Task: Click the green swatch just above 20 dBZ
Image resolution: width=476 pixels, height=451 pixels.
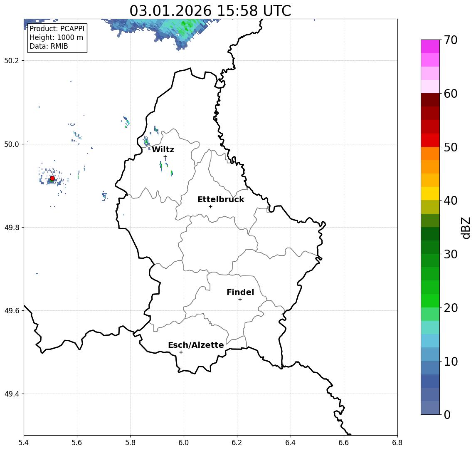Action: pyautogui.click(x=430, y=300)
